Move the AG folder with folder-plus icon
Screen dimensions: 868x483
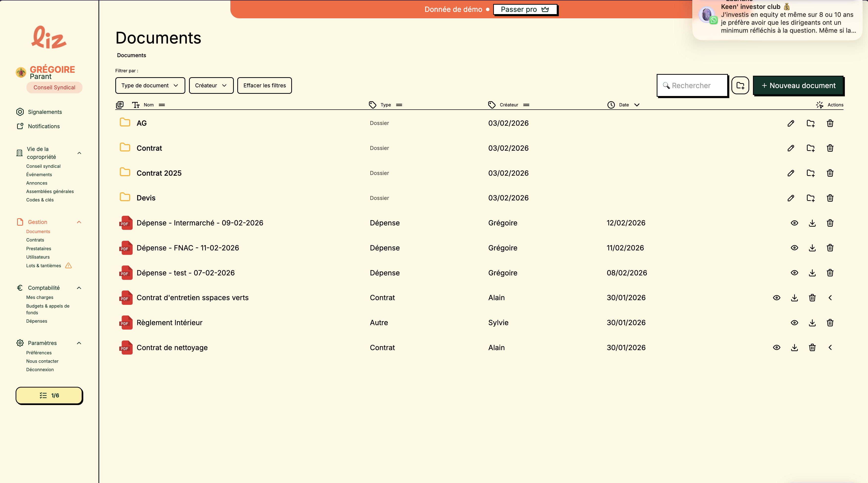(810, 123)
